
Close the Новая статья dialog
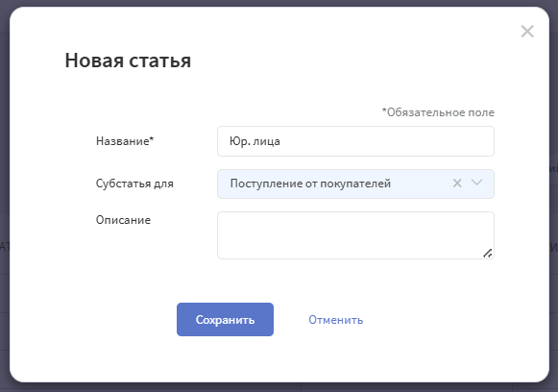(x=527, y=32)
